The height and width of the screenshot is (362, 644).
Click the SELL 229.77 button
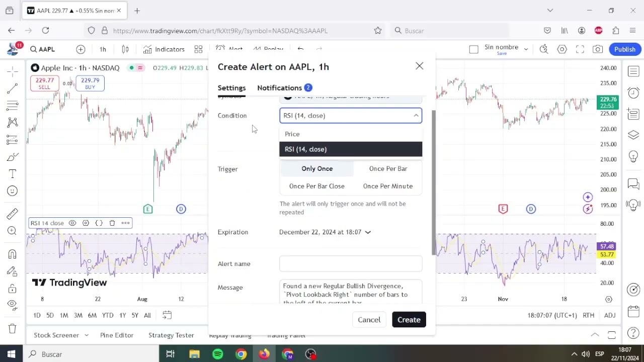click(x=44, y=83)
